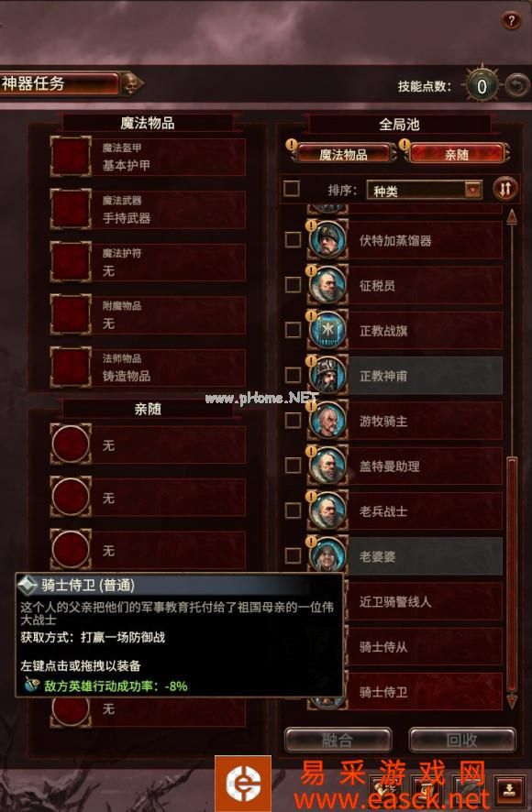
Task: Tick the checkbox beside 游牧骑主
Action: [293, 420]
